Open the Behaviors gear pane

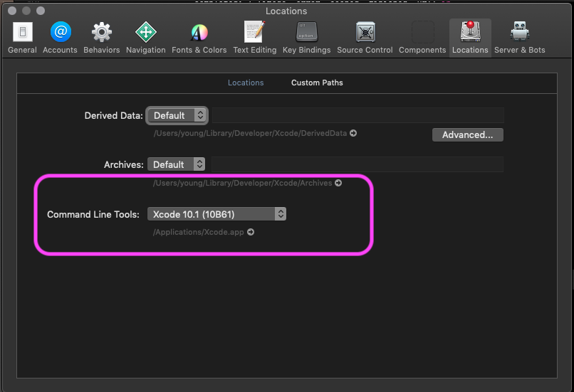pos(101,38)
